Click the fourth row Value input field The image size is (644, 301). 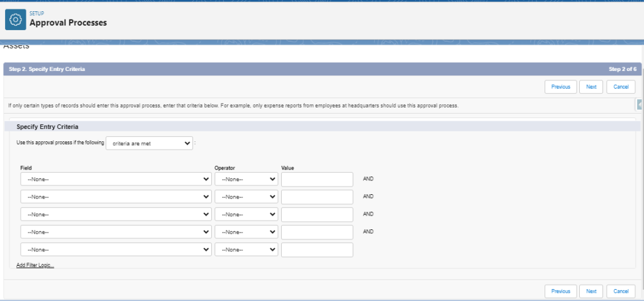pyautogui.click(x=317, y=232)
